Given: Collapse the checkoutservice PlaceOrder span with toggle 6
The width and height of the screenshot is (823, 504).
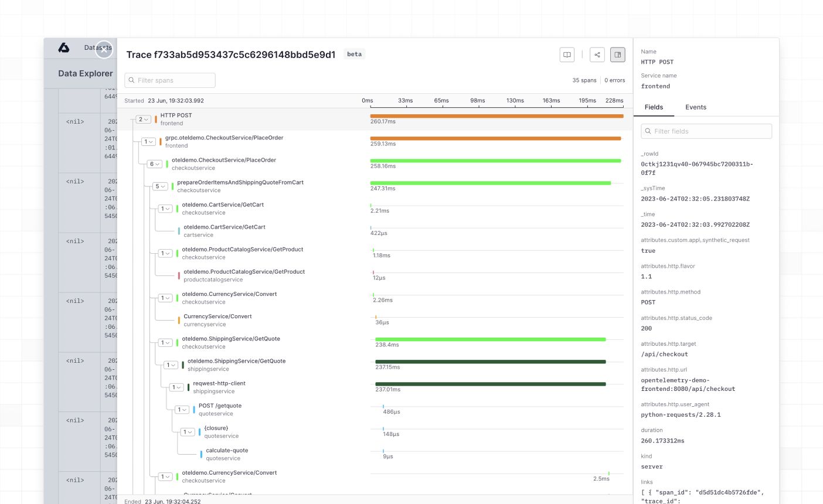Looking at the screenshot, I should (155, 164).
